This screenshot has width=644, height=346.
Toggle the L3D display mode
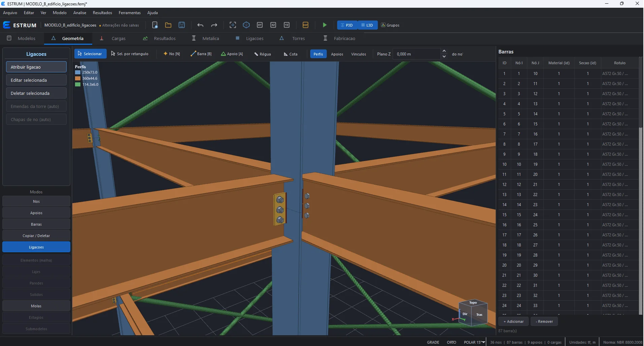367,25
